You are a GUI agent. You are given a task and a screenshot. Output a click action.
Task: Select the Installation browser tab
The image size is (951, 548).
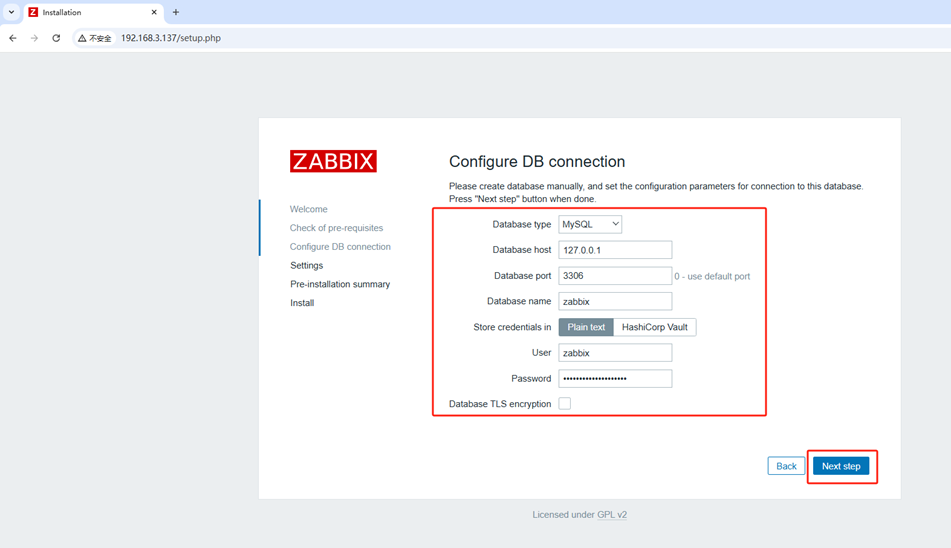(x=93, y=12)
